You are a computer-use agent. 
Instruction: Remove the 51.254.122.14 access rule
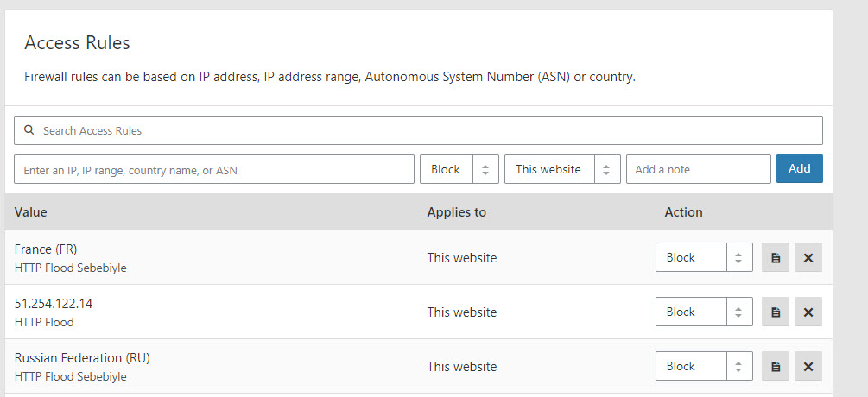click(808, 312)
